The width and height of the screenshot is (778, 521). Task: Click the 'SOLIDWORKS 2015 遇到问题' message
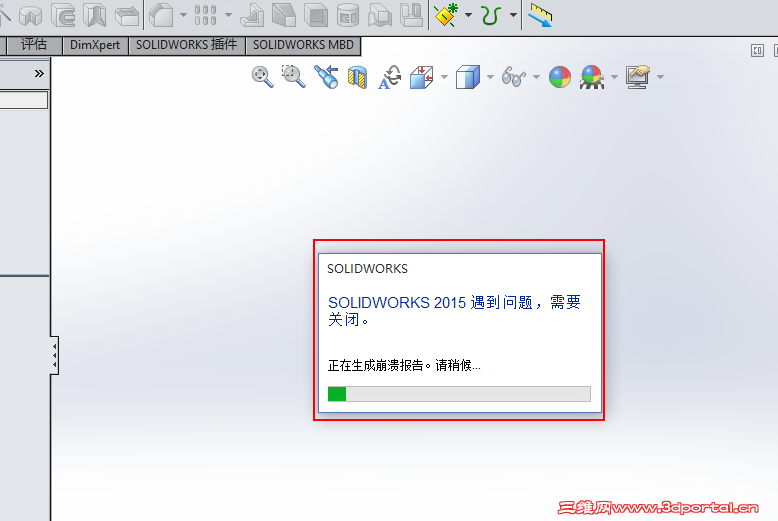pyautogui.click(x=454, y=310)
